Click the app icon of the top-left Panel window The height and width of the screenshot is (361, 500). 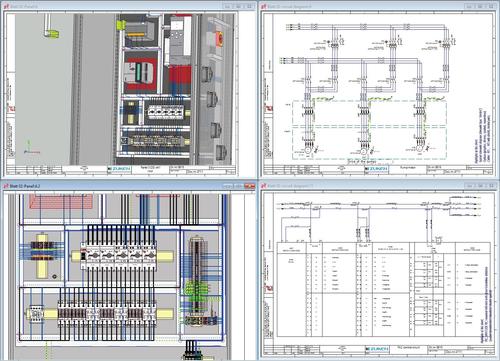(x=6, y=6)
